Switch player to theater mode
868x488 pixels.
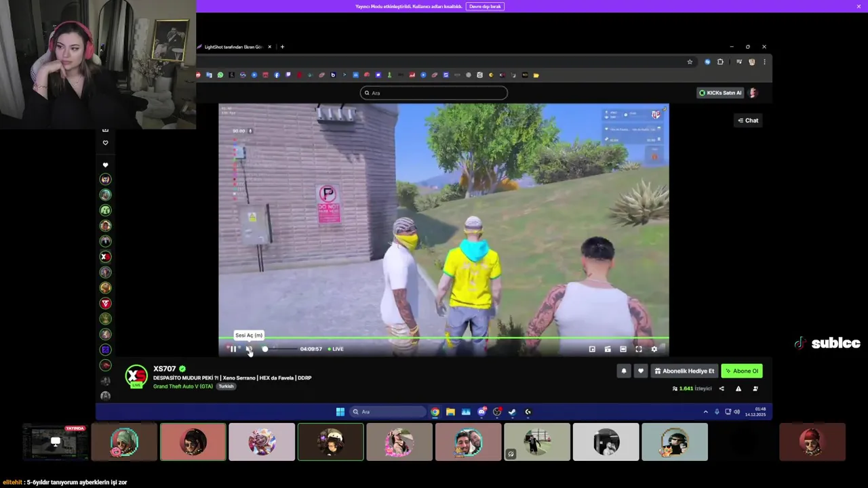click(x=623, y=349)
